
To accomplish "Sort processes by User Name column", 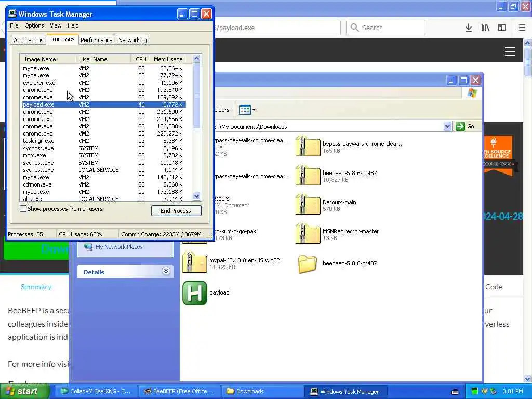I will (103, 59).
